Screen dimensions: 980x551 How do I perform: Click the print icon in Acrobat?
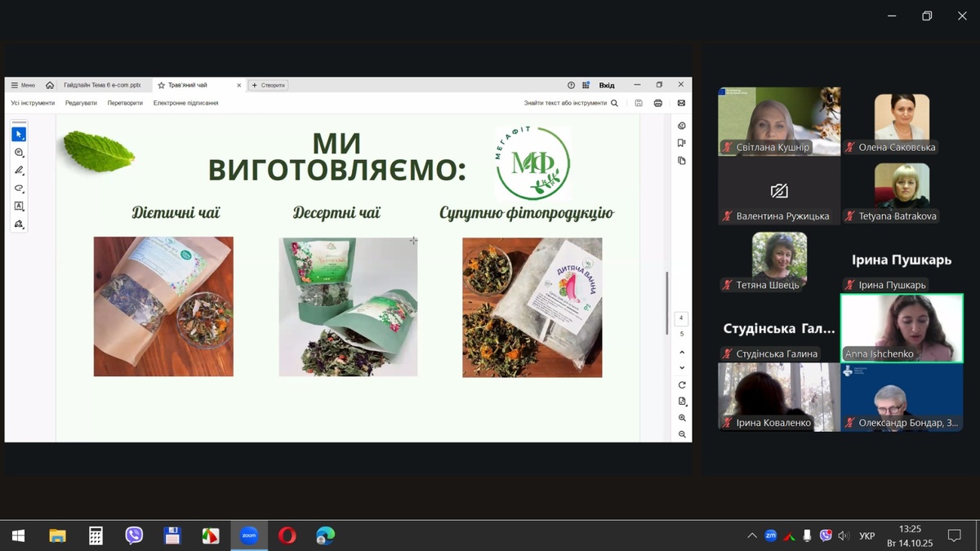(658, 104)
